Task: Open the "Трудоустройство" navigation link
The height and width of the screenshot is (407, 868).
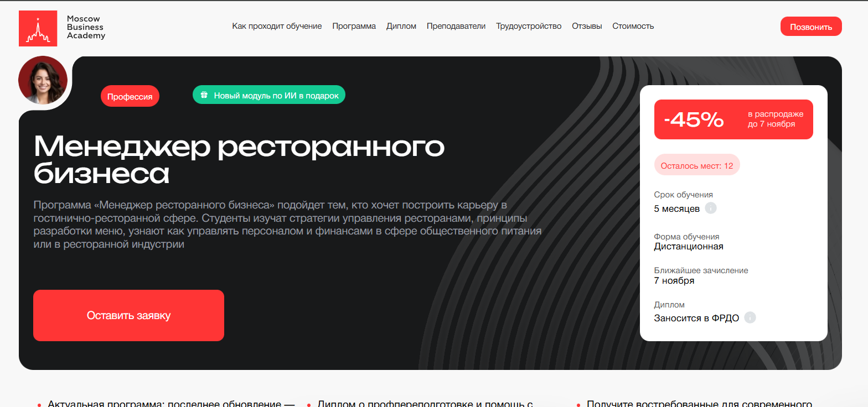Action: (529, 26)
